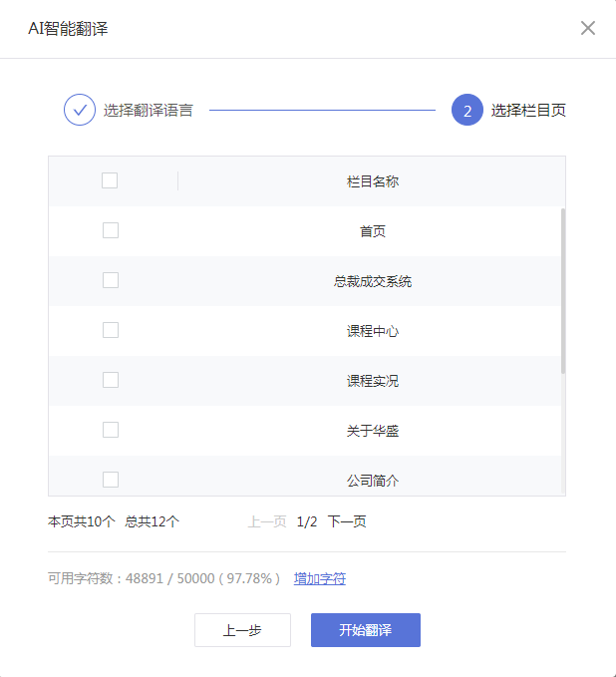Enable the 关于华盛 checkbox
Screen dimensions: 616x677
pos(111,430)
